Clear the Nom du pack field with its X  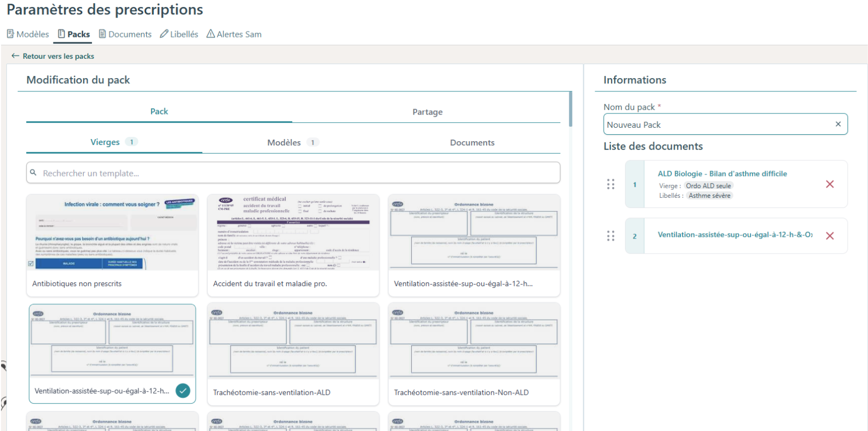pyautogui.click(x=838, y=124)
